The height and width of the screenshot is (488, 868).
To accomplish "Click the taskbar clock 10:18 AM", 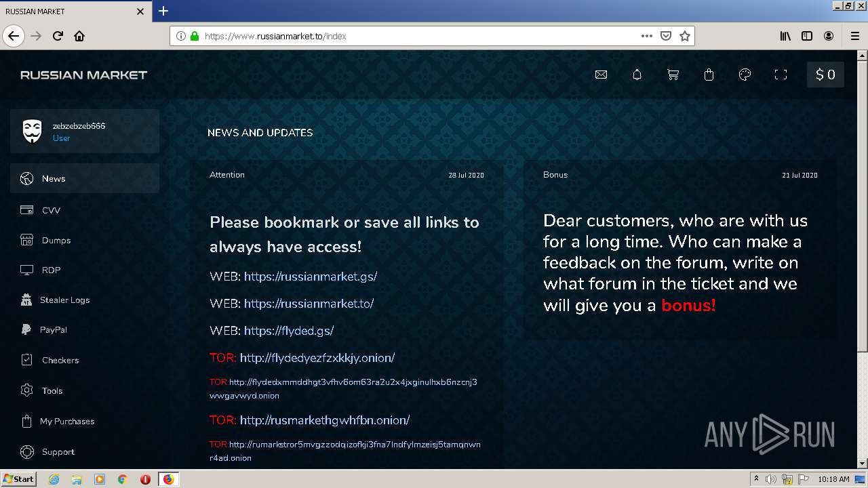I will pyautogui.click(x=834, y=479).
